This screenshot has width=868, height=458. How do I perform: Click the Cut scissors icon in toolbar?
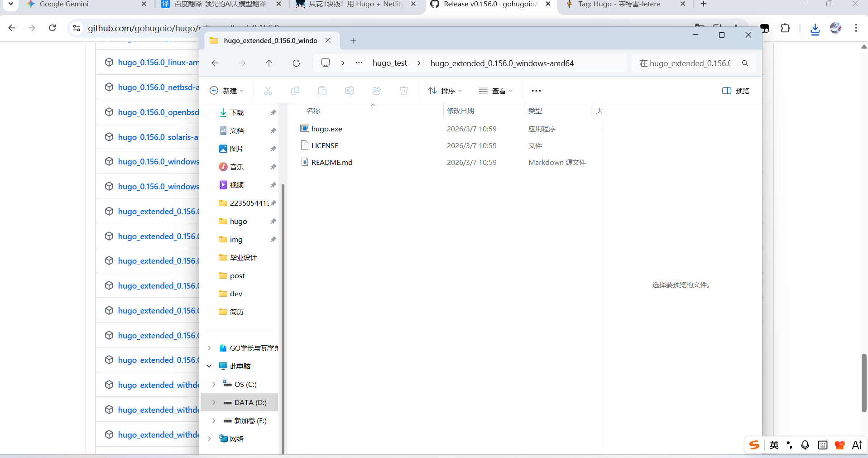pos(268,91)
